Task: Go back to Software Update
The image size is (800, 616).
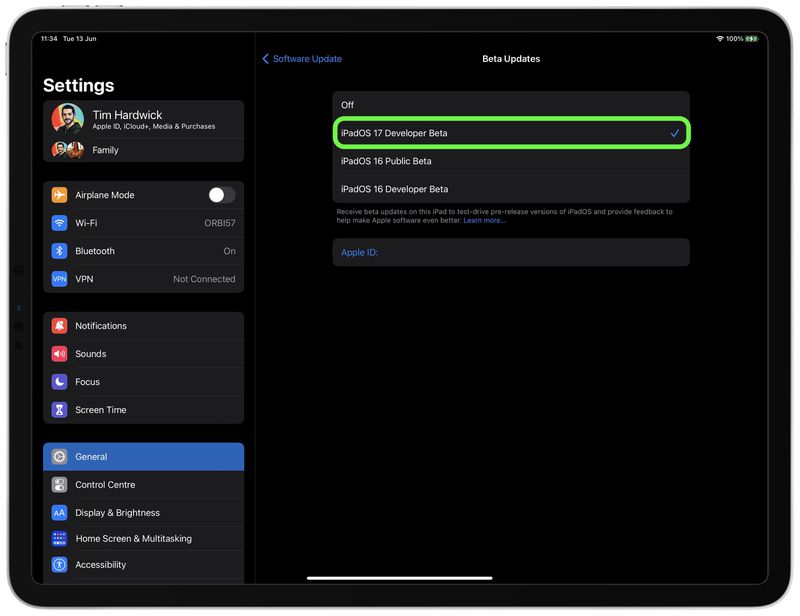Action: [303, 58]
